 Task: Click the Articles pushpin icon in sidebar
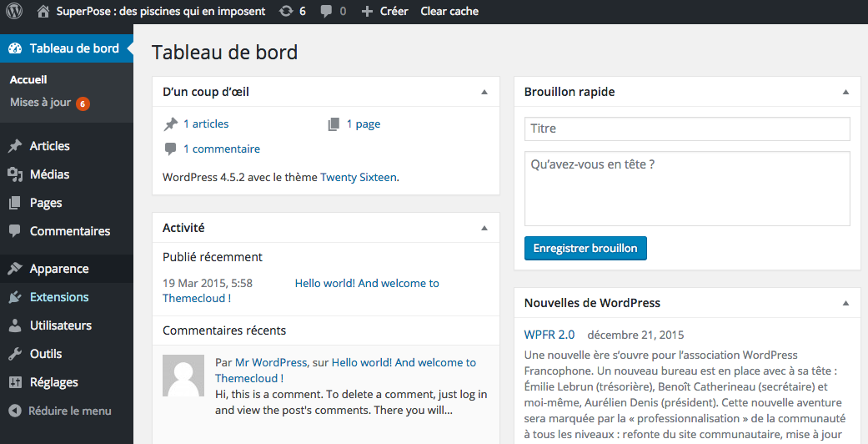pyautogui.click(x=15, y=146)
